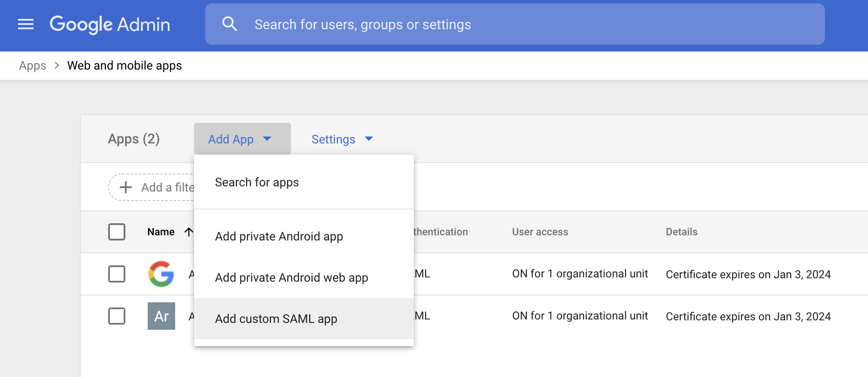Click the Google Admin logo
Image resolution: width=868 pixels, height=377 pixels.
coord(110,24)
